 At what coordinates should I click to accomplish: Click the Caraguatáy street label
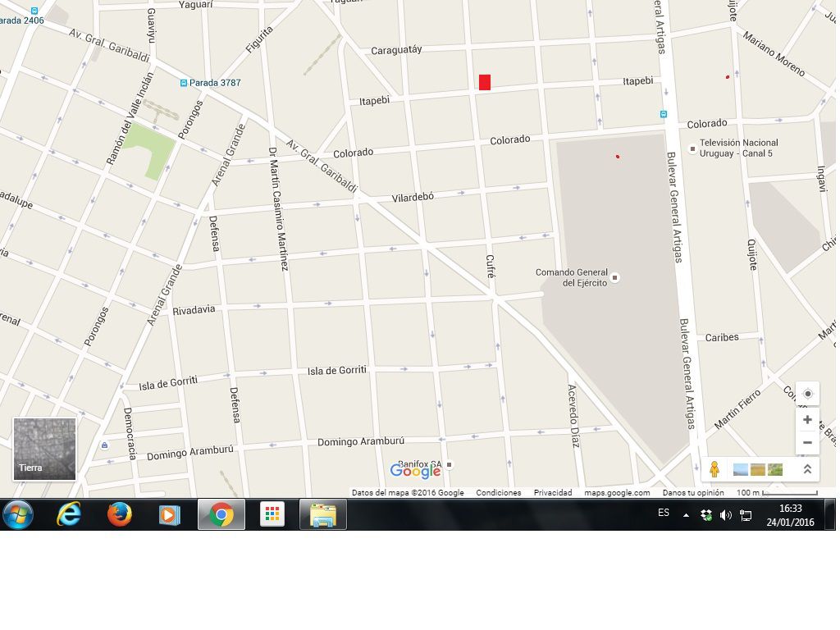[x=396, y=50]
